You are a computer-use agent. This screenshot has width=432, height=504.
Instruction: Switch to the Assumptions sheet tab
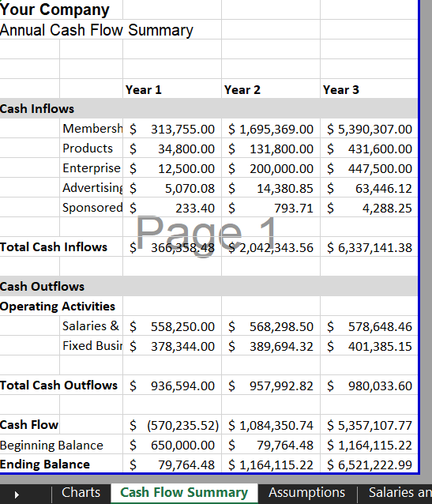306,493
